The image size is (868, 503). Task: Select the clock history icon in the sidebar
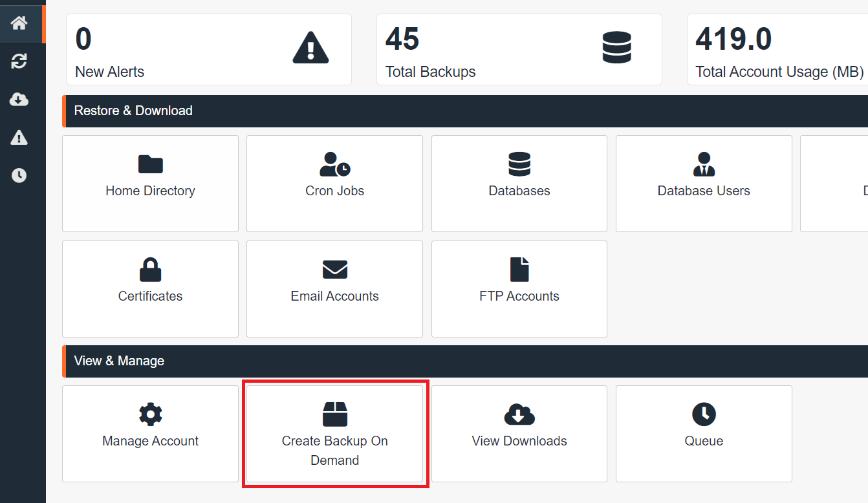(18, 175)
